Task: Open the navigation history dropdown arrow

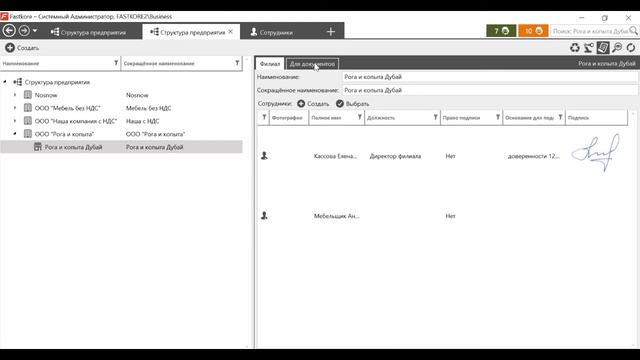Action: pyautogui.click(x=35, y=31)
